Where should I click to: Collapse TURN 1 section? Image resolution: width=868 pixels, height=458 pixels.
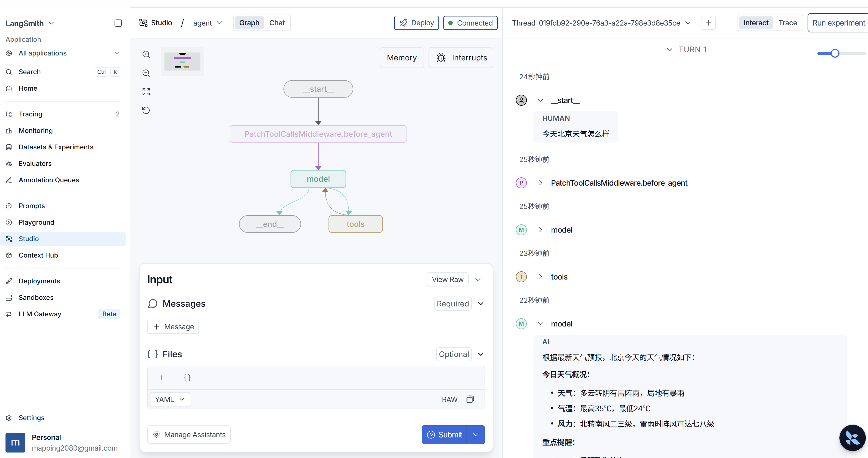point(669,49)
